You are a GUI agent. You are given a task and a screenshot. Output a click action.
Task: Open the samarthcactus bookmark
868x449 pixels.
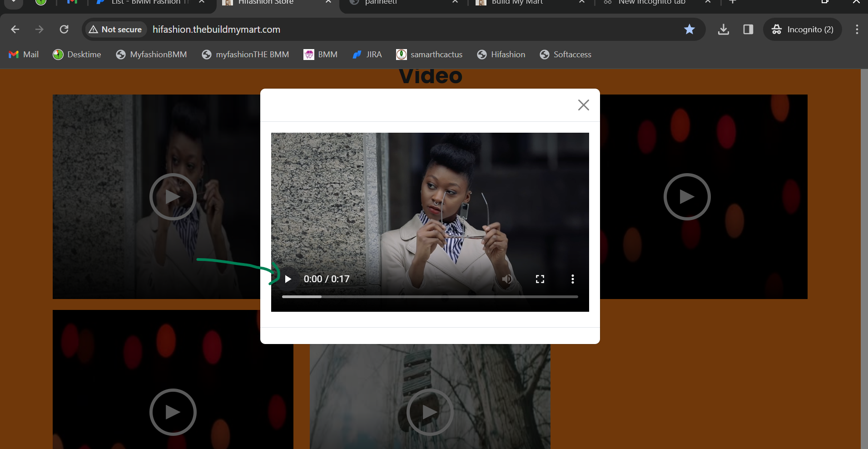429,55
